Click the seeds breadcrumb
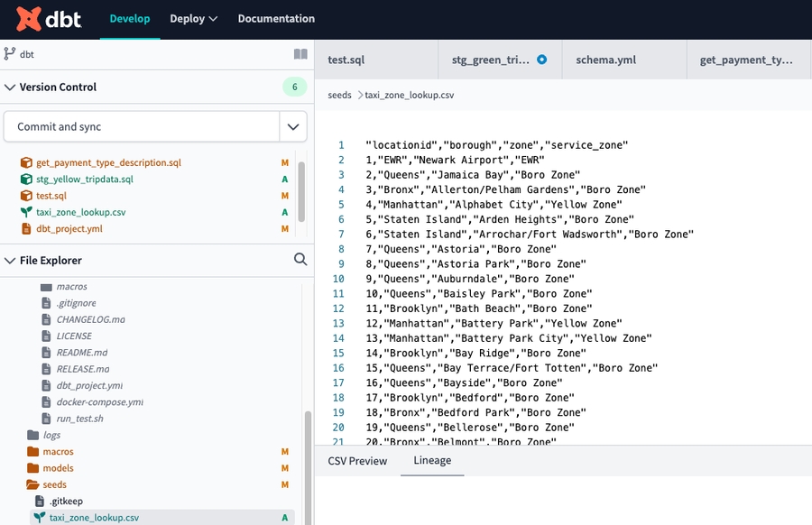The image size is (812, 525). (x=339, y=95)
